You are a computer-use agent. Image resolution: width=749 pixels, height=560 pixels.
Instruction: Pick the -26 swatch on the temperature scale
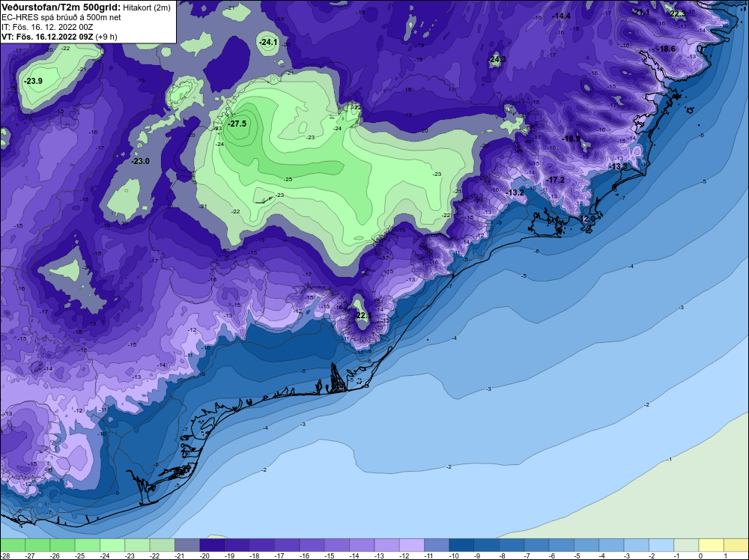[x=62, y=545]
